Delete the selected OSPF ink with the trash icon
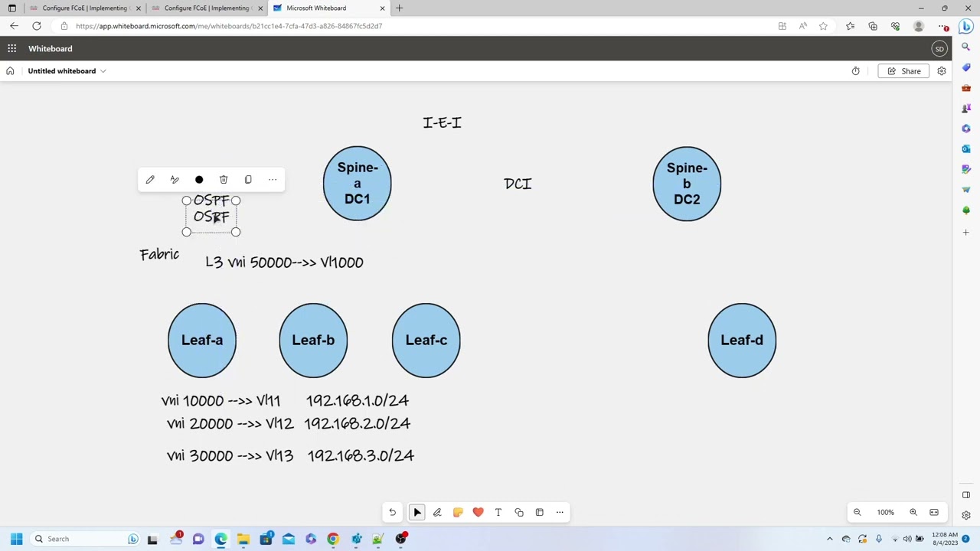 (x=224, y=180)
